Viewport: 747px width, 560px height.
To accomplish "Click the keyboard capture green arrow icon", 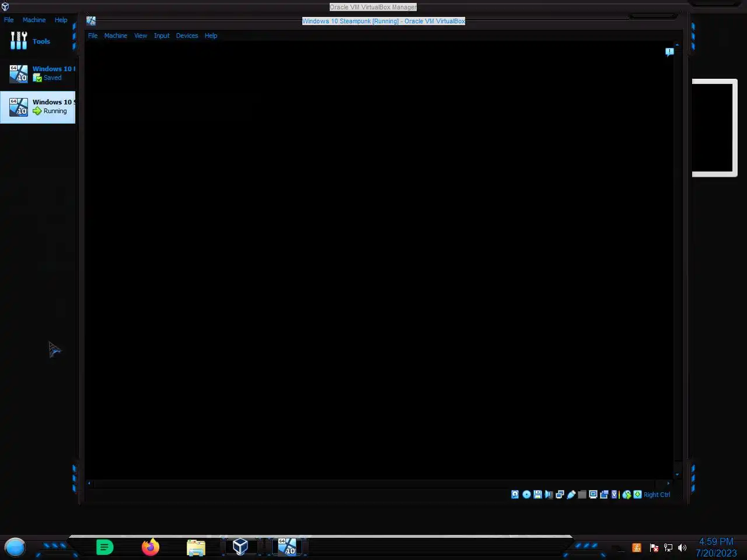I will (x=638, y=495).
